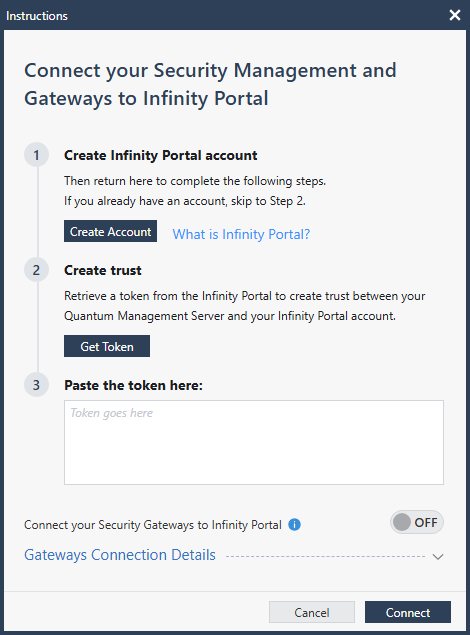Select the Create Infinity Portal account heading
Image resolution: width=470 pixels, height=635 pixels.
pyautogui.click(x=161, y=156)
